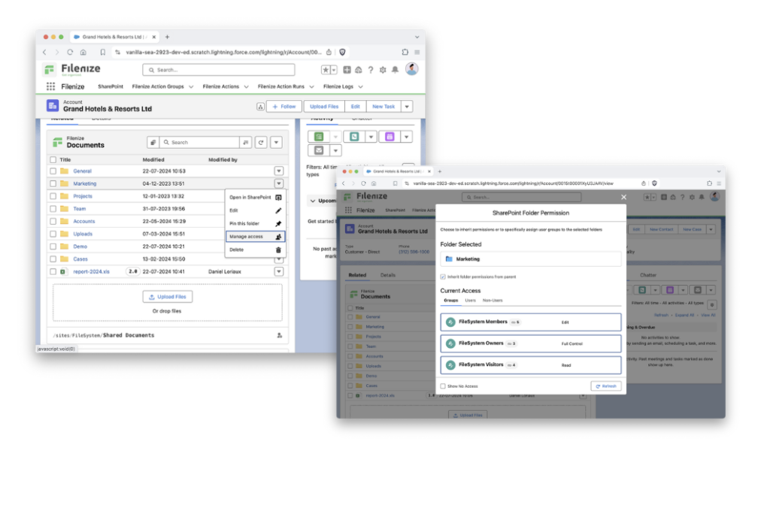Viewport: 770px width, 532px height.
Task: Click the favorites star icon in left window
Action: point(326,70)
